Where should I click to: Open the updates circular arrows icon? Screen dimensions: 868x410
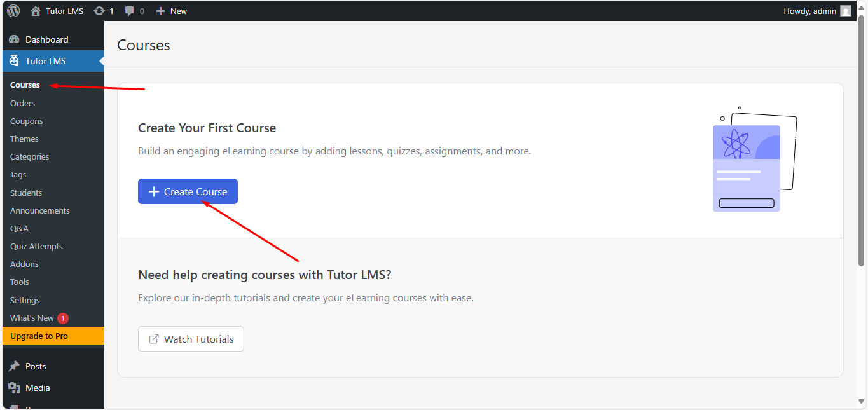pyautogui.click(x=99, y=11)
